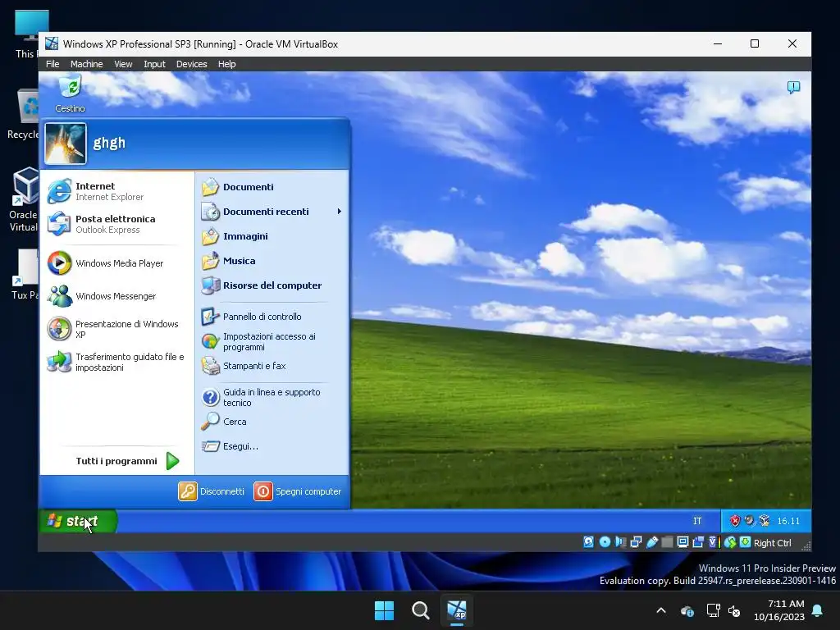Click the Windows 11 clock 7:11 AM
This screenshot has height=630, width=840.
pyautogui.click(x=785, y=604)
